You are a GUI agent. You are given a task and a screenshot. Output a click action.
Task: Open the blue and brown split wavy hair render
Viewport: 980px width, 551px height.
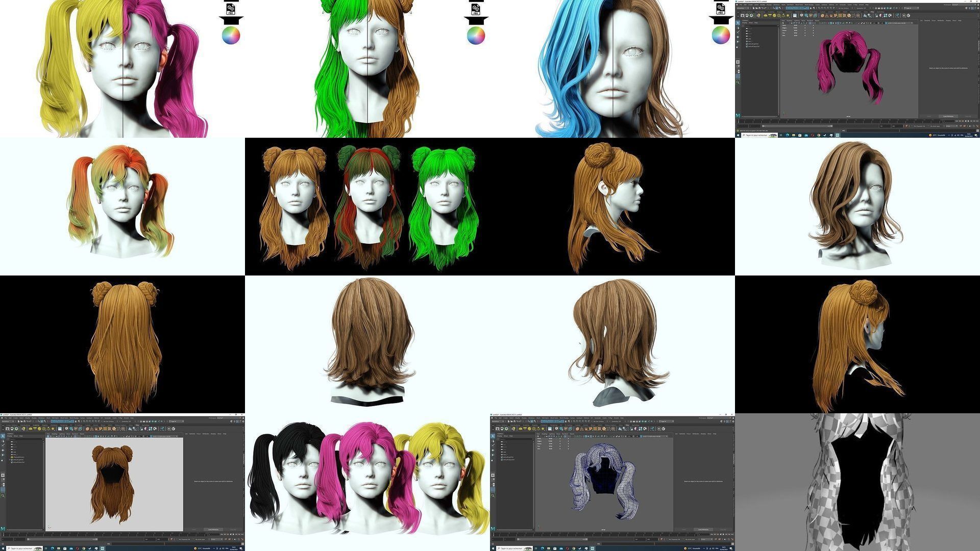pos(612,69)
